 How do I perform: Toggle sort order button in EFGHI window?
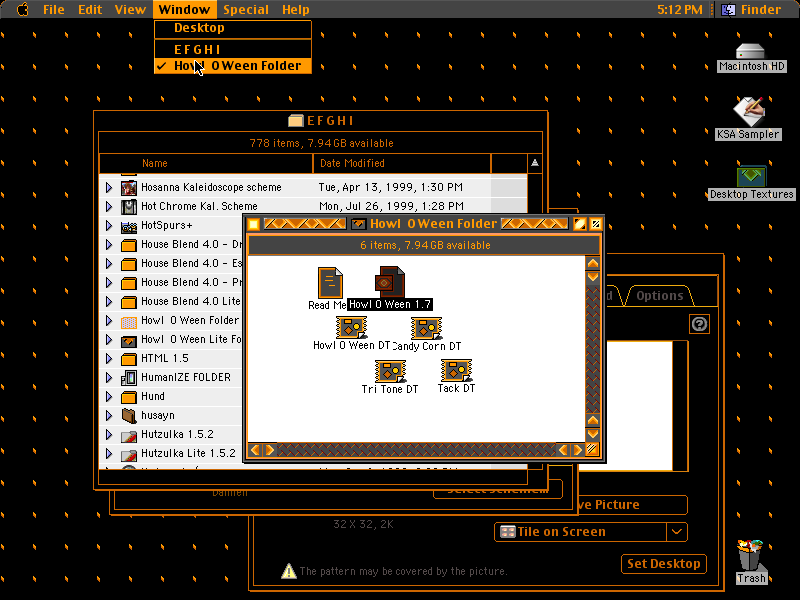[535, 163]
